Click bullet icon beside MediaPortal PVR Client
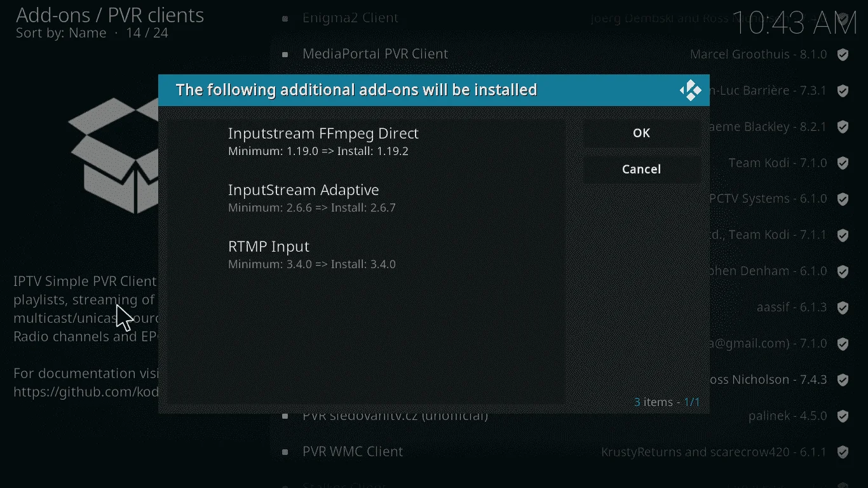This screenshot has height=488, width=868. 285,55
